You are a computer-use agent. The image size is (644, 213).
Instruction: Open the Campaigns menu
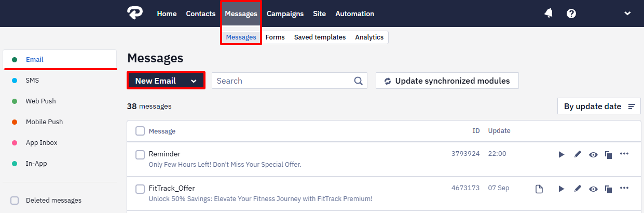pyautogui.click(x=285, y=14)
